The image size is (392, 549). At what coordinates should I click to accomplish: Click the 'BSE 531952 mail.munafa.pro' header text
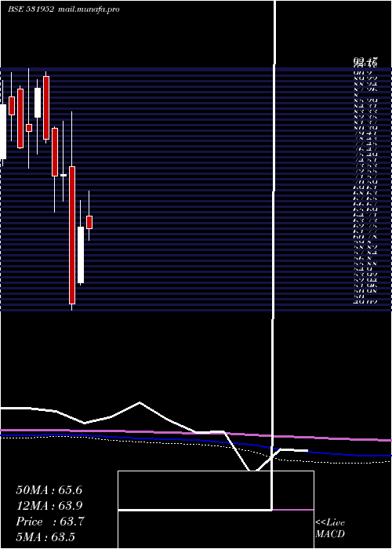pyautogui.click(x=64, y=9)
